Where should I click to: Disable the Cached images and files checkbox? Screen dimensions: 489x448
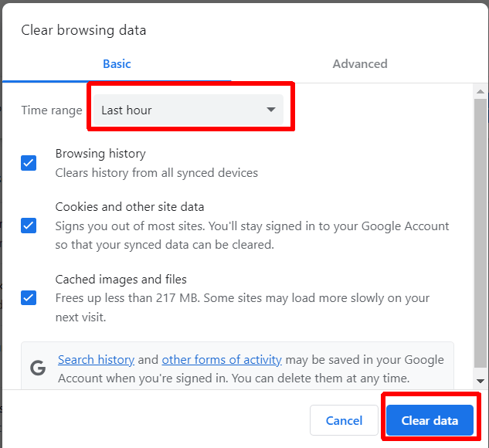tap(29, 297)
